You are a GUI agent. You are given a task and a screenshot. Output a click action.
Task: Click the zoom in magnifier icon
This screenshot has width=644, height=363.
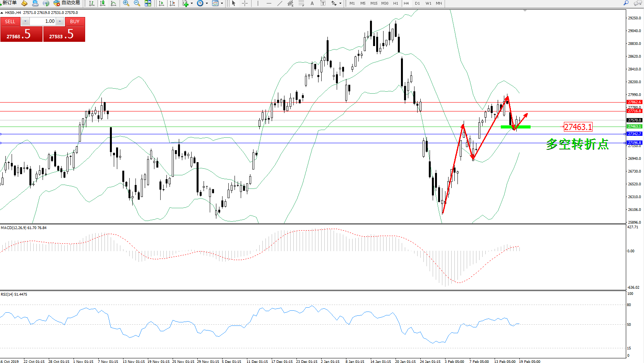(x=126, y=3)
